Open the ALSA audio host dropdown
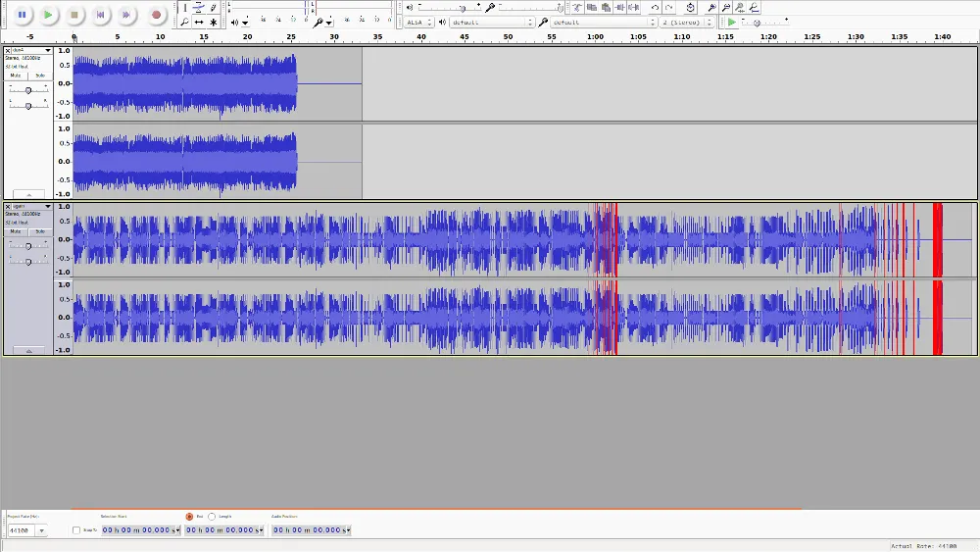This screenshot has height=552, width=980. (x=418, y=23)
